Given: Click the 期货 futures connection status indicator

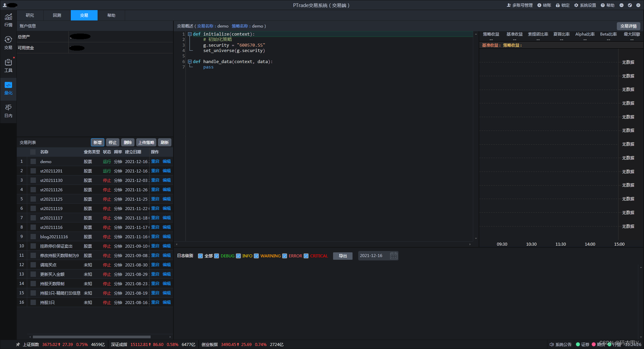Looking at the screenshot, I should point(594,344).
